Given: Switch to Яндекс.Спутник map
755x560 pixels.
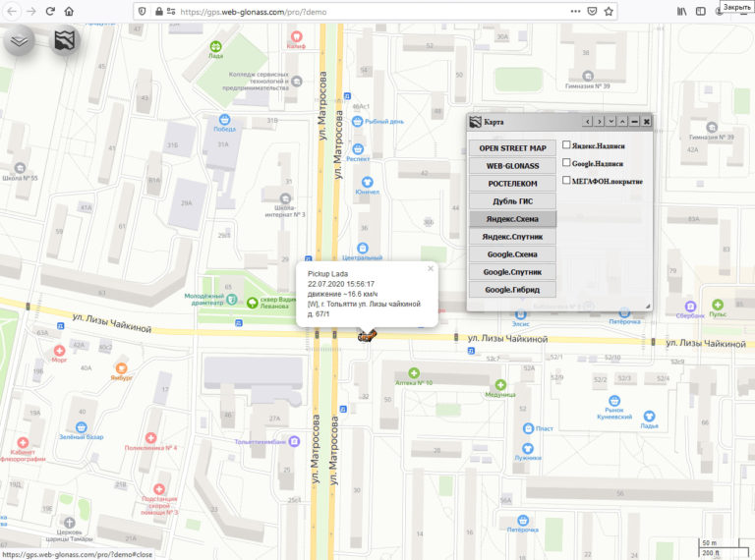Looking at the screenshot, I should (x=512, y=237).
